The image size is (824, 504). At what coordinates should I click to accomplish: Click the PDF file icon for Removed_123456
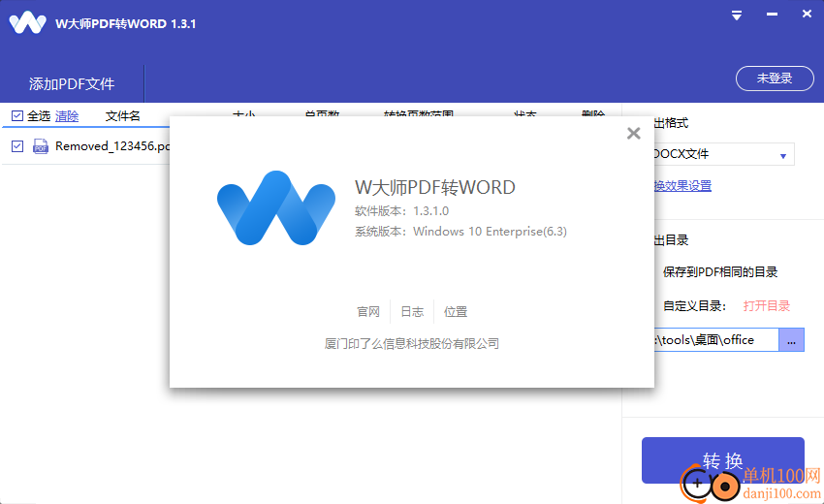[x=41, y=146]
